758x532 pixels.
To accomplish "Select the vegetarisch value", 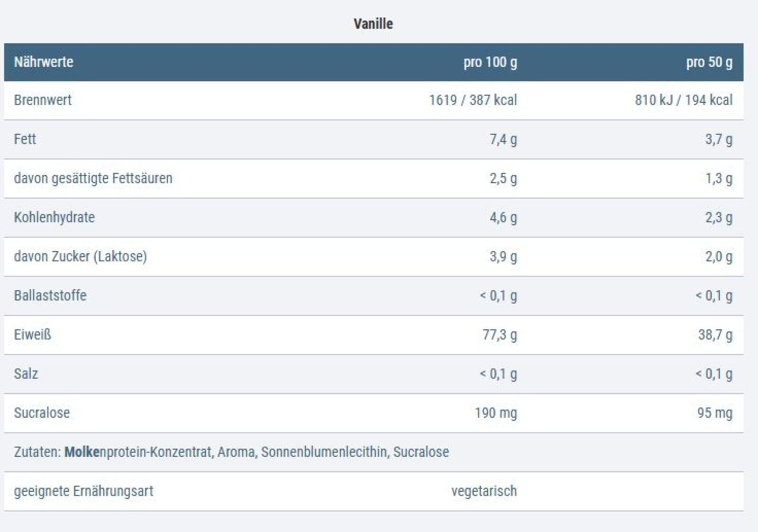I will pos(484,491).
